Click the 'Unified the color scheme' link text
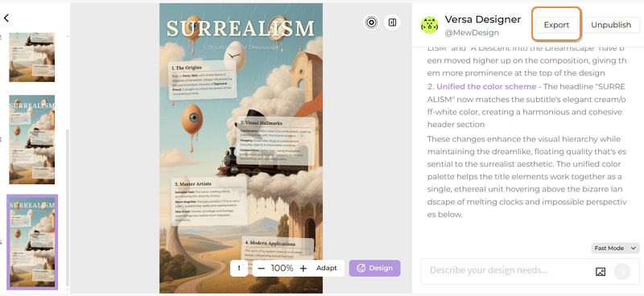The width and height of the screenshot is (644, 296). 486,87
